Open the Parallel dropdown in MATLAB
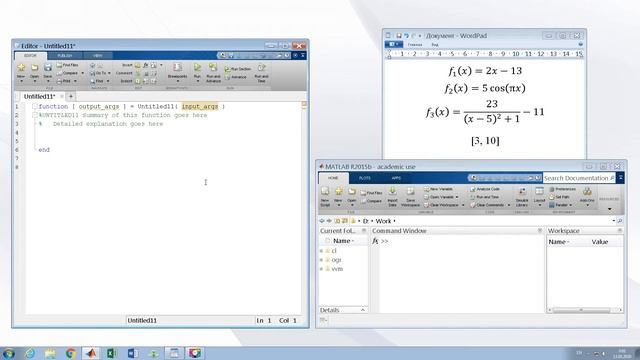Screen dimensions: 640x360 click(570, 205)
